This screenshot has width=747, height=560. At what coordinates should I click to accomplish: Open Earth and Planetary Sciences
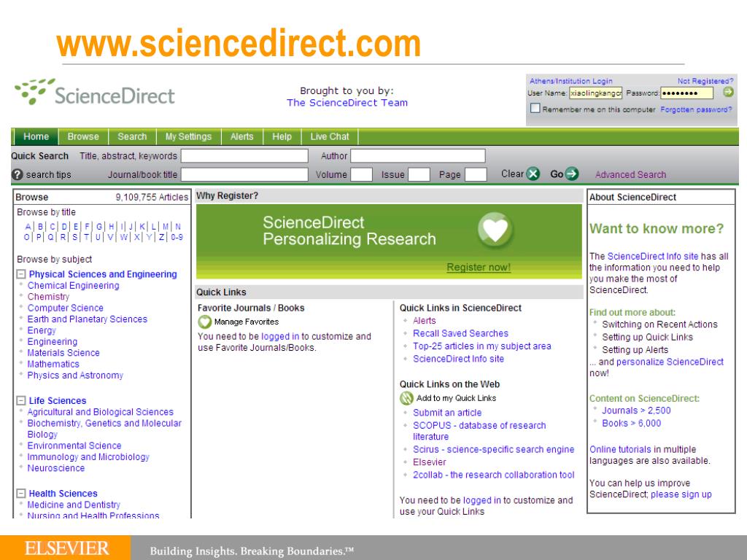tap(88, 319)
